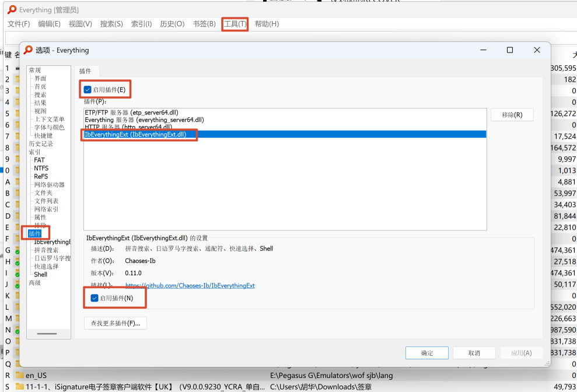Select 网络索引 in options tree
This screenshot has height=392, width=577.
point(46,209)
